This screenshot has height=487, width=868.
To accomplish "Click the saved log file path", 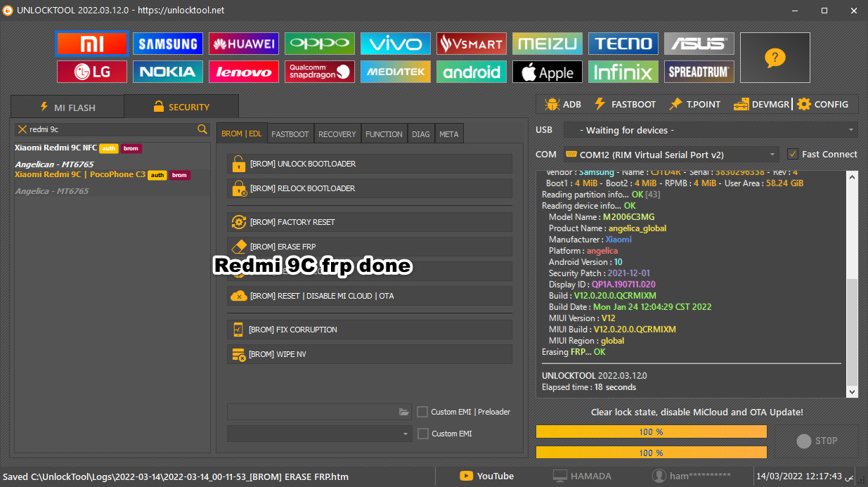I will 176,476.
